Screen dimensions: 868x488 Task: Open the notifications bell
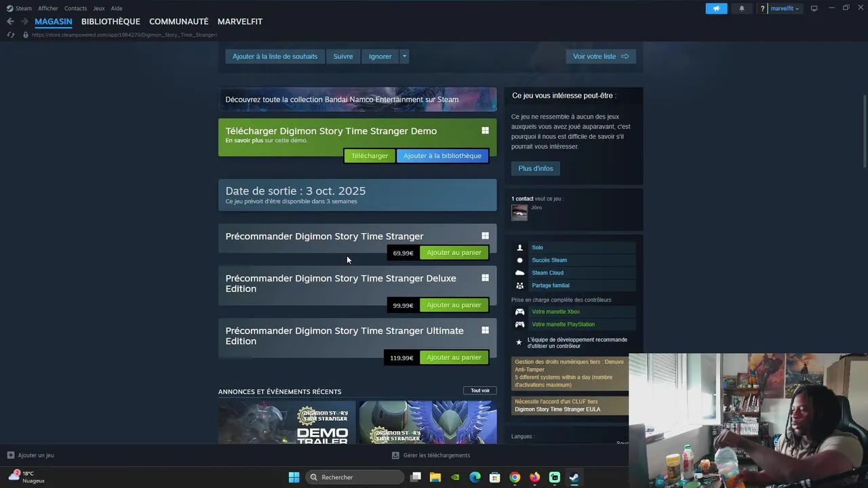coord(741,8)
